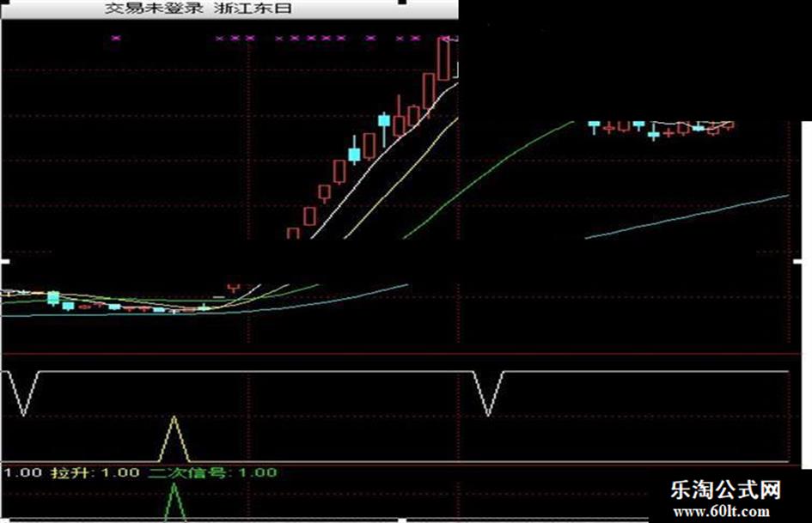812x523 pixels.
Task: Click the green 二次信号 spike in the bottom panel
Action: coord(174,502)
